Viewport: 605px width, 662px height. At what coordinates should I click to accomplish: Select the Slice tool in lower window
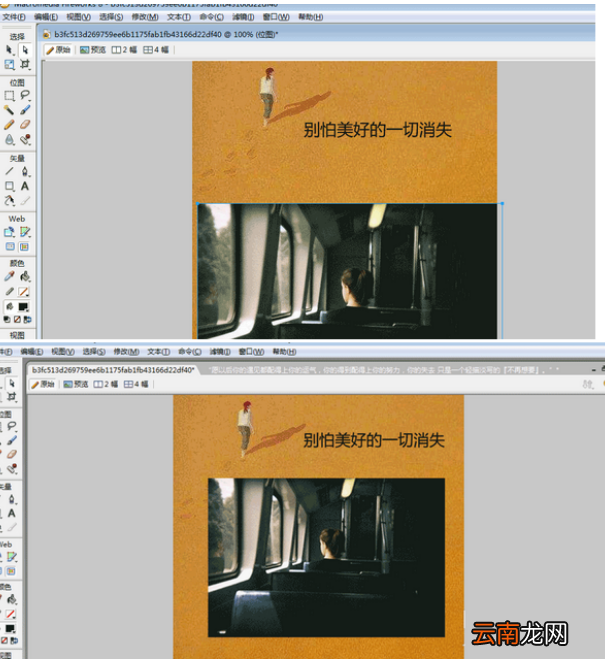(x=12, y=557)
